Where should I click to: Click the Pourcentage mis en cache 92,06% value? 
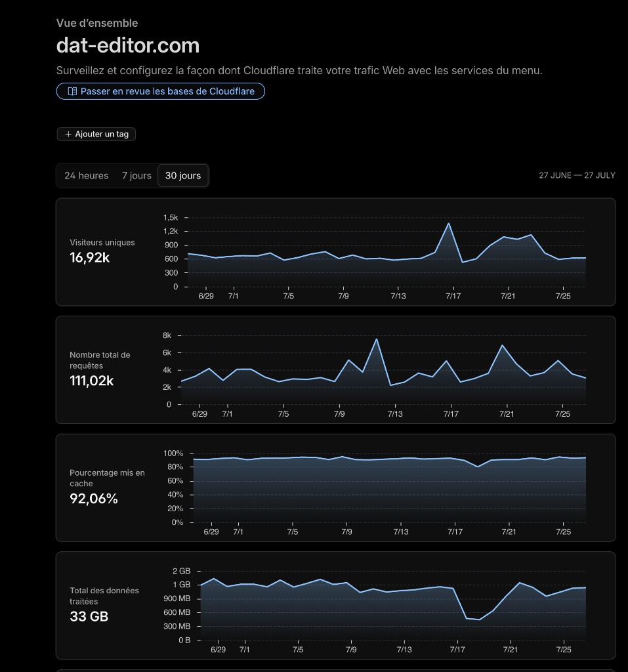point(93,499)
